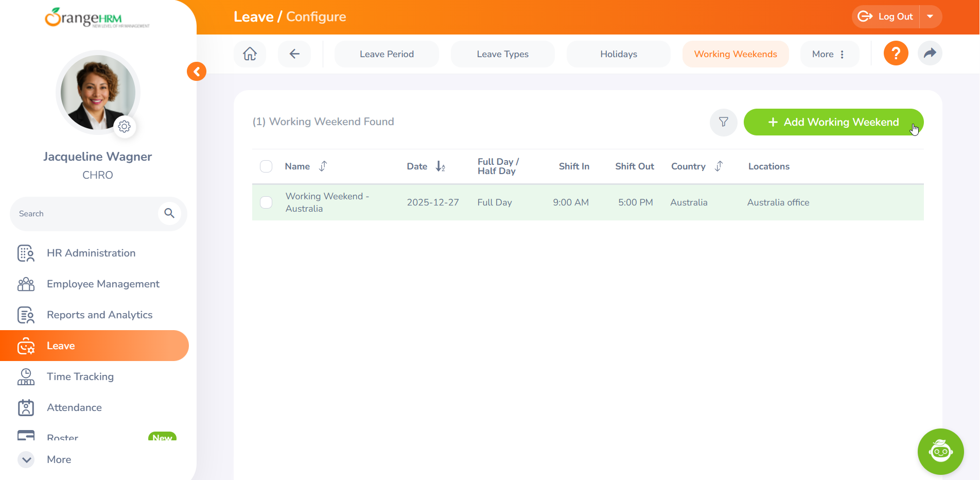
Task: Click the profile settings gear icon
Action: pyautogui.click(x=125, y=127)
